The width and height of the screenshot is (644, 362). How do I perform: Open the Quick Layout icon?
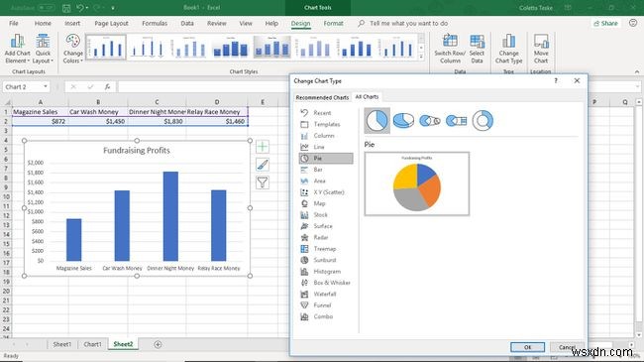click(43, 42)
